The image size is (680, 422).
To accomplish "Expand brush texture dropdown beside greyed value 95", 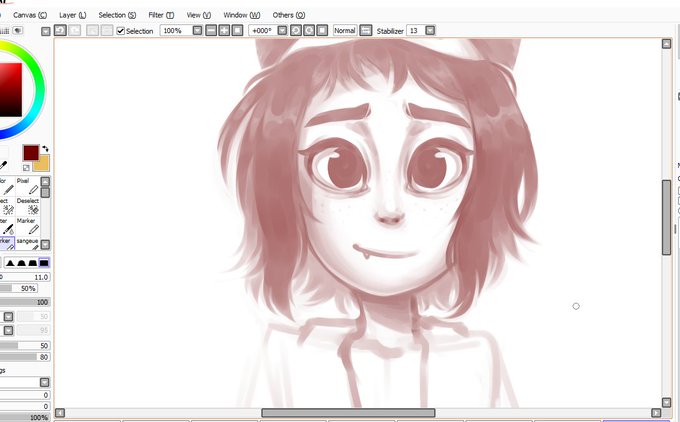I will tap(8, 330).
